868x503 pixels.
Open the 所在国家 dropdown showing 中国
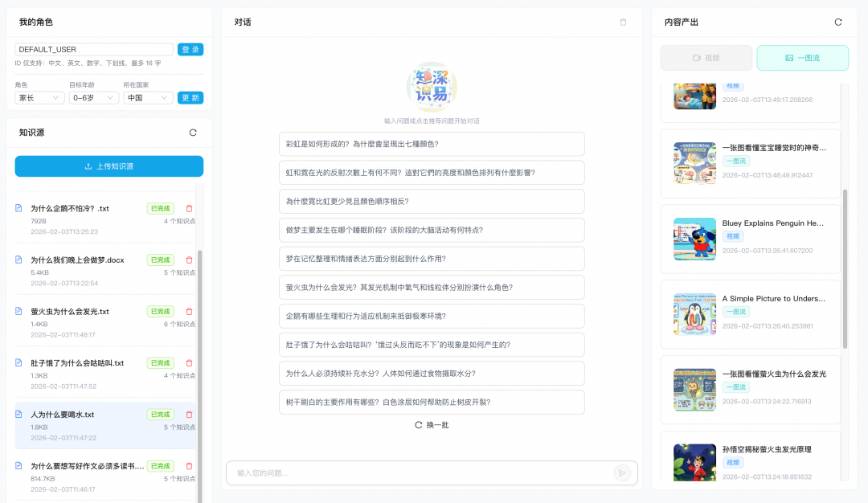145,96
